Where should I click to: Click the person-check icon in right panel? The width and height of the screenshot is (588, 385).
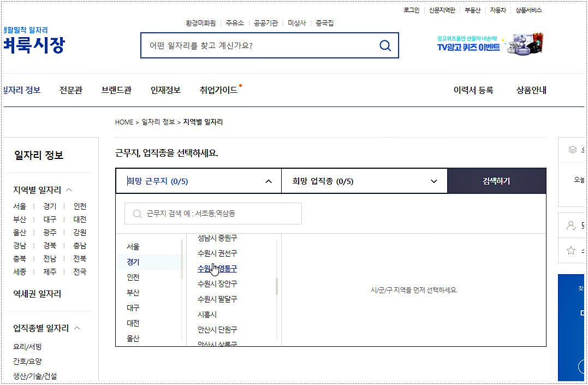(x=571, y=226)
